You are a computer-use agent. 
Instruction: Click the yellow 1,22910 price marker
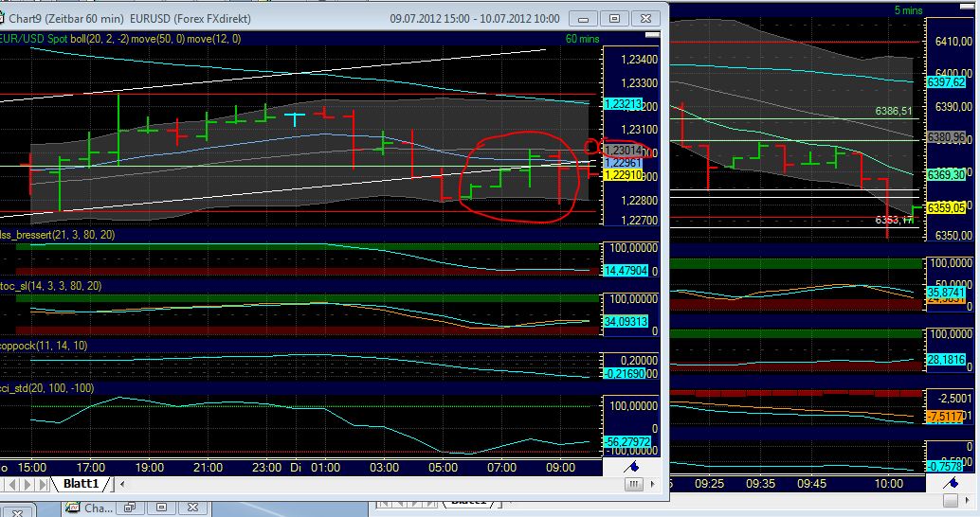click(x=623, y=175)
